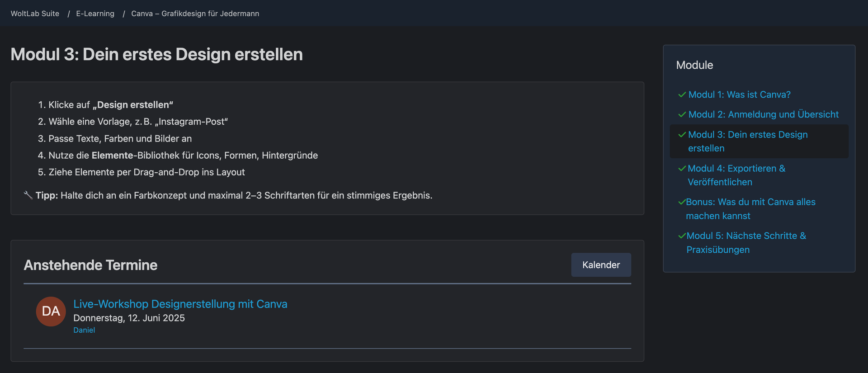The height and width of the screenshot is (373, 868).
Task: Open Daniel's profile link under the event
Action: point(84,330)
